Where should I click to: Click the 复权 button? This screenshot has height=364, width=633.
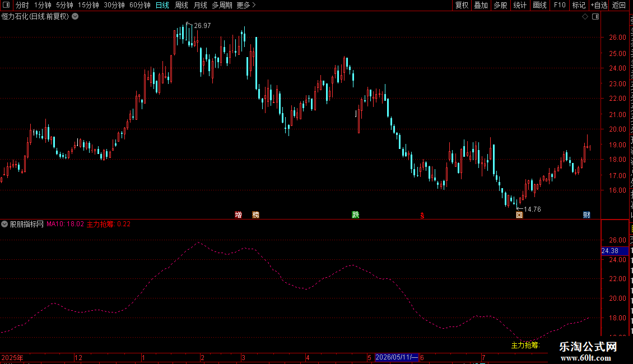point(462,5)
